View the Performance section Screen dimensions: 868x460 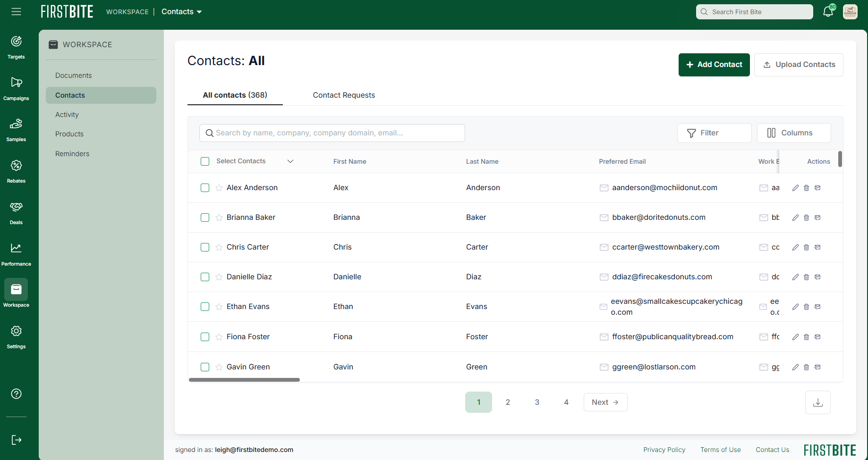pos(16,254)
